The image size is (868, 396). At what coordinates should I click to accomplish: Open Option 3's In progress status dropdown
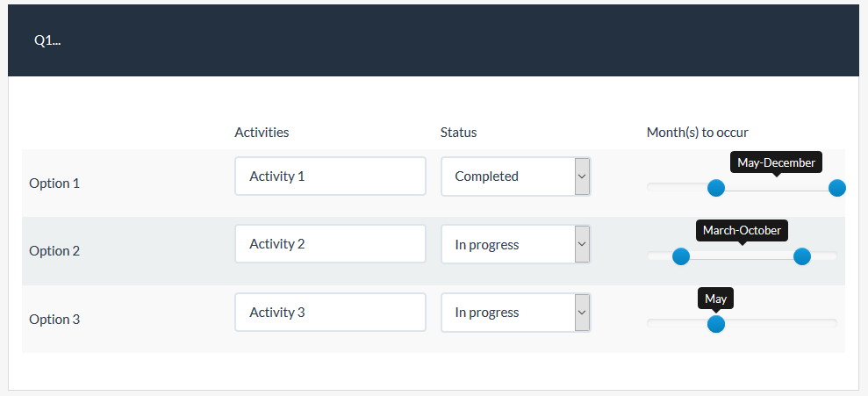pyautogui.click(x=515, y=313)
